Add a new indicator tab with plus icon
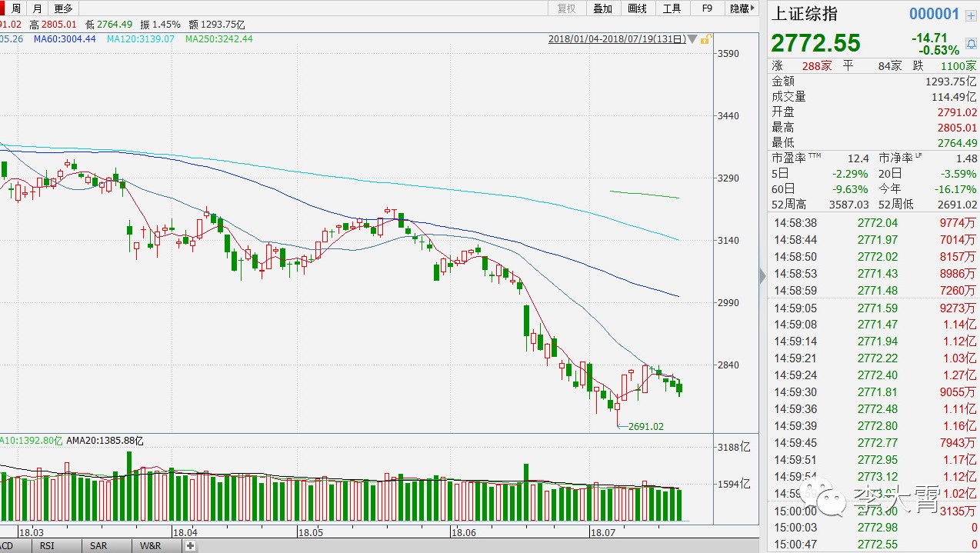980x553 pixels. (x=190, y=546)
